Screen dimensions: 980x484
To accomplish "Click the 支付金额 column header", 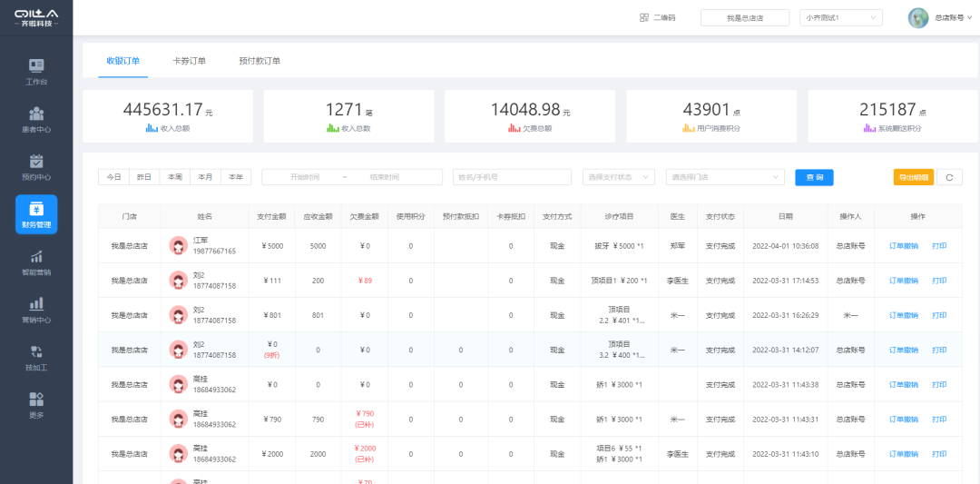I will (271, 216).
